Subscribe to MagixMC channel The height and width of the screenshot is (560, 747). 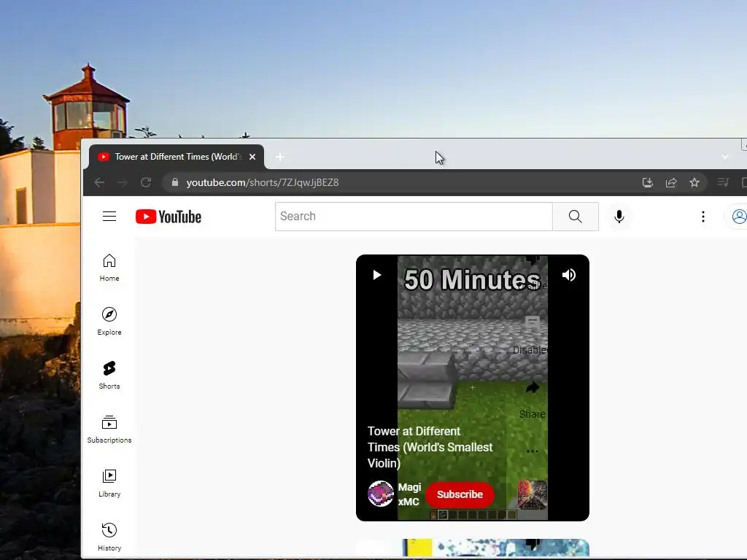460,494
